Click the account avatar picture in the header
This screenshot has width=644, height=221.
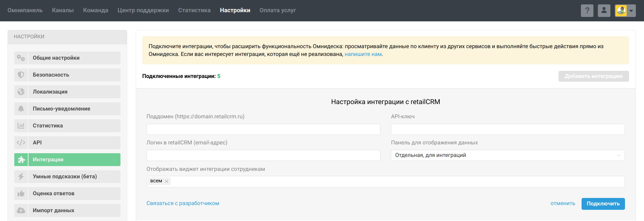coord(621,11)
